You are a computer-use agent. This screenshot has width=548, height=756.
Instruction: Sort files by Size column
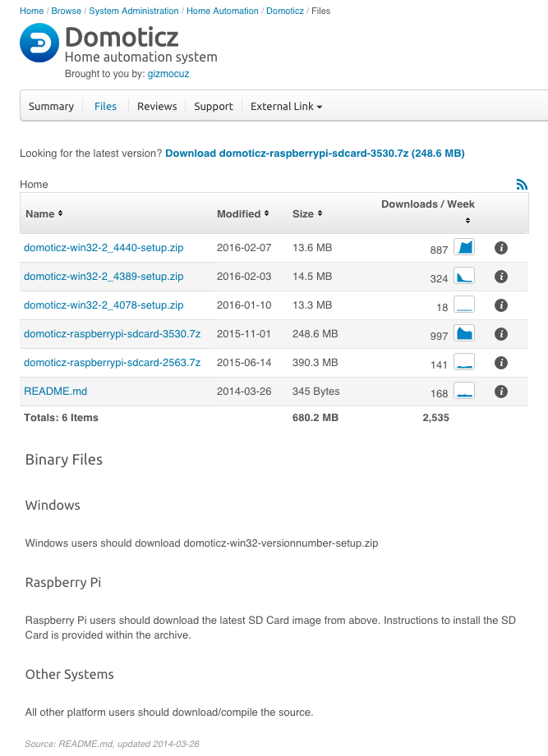click(x=307, y=213)
